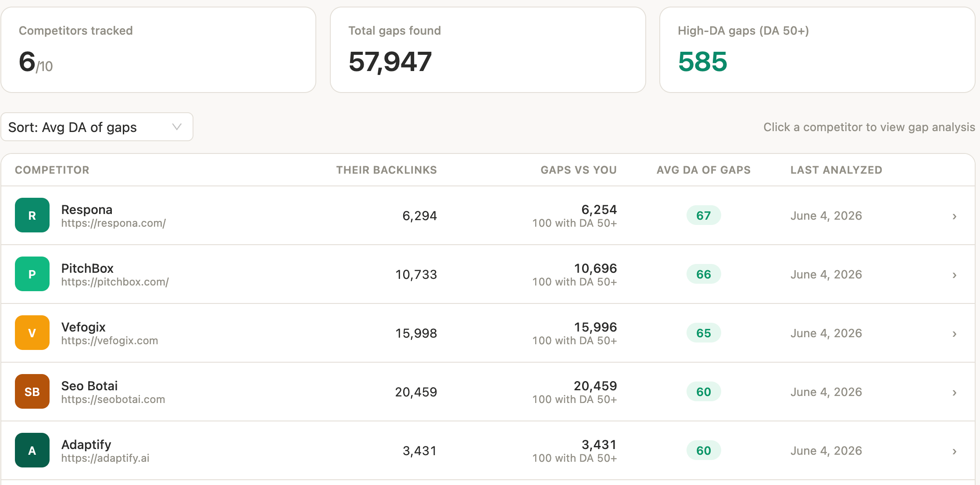Click the https://vefogix.com URL
This screenshot has width=980, height=485.
(x=110, y=341)
